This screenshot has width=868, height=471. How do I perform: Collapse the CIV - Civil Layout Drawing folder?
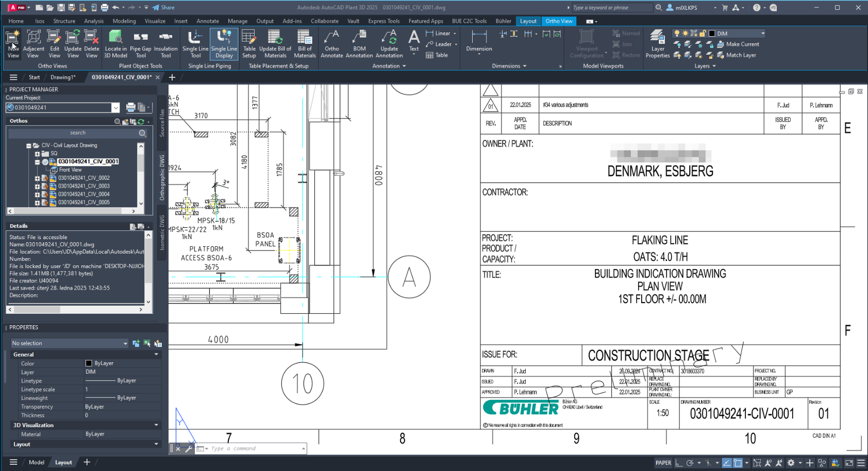(x=29, y=145)
